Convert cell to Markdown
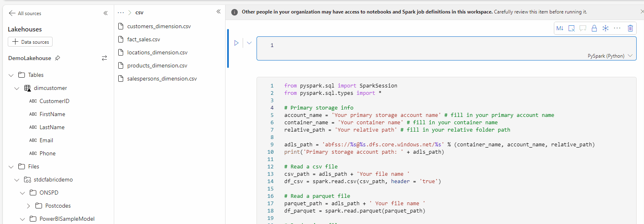The height and width of the screenshot is (224, 644). (x=560, y=28)
